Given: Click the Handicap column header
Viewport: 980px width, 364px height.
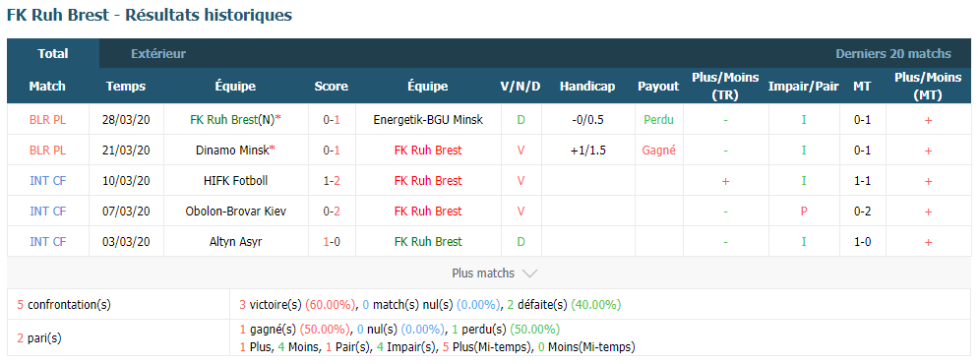Looking at the screenshot, I should [x=586, y=87].
